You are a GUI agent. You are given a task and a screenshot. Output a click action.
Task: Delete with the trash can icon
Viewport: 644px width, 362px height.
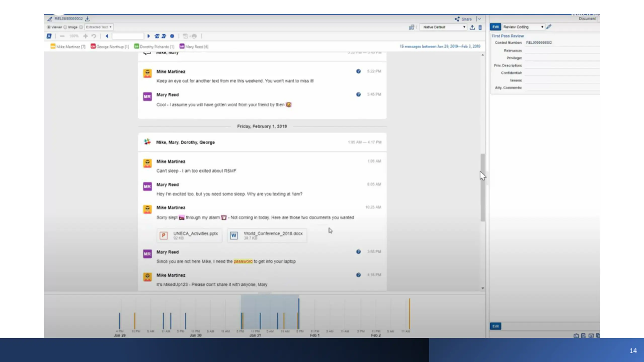[x=480, y=27]
